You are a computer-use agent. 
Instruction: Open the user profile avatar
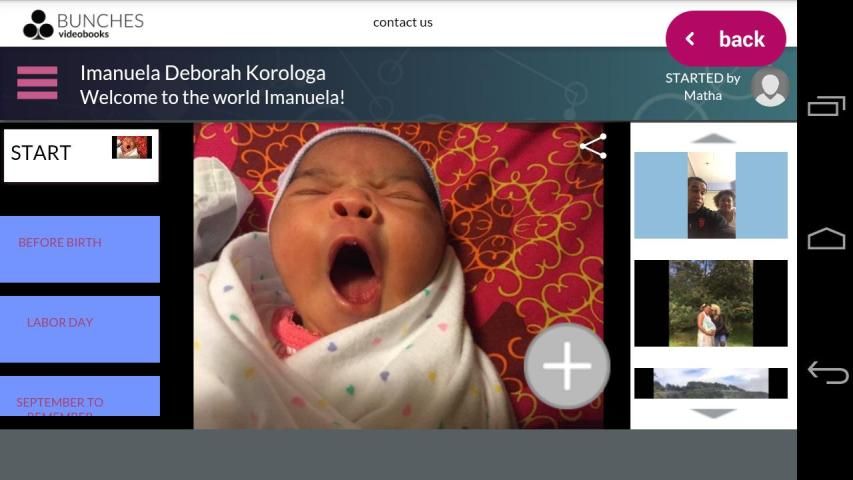click(x=769, y=87)
